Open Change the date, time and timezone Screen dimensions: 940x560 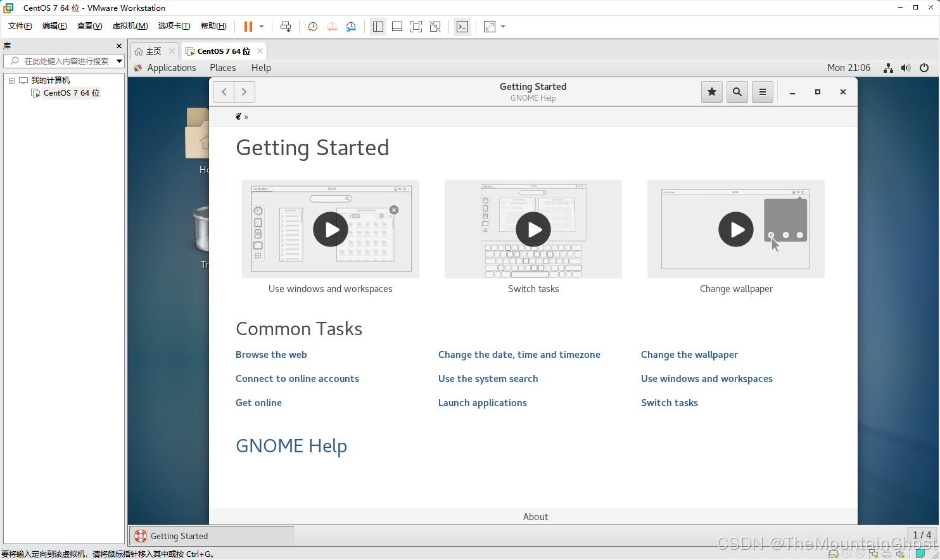519,355
